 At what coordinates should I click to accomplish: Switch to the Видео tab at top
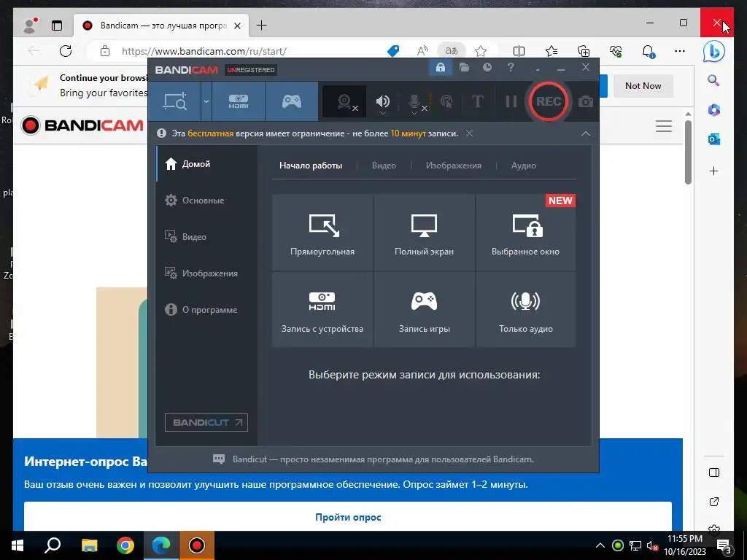384,166
